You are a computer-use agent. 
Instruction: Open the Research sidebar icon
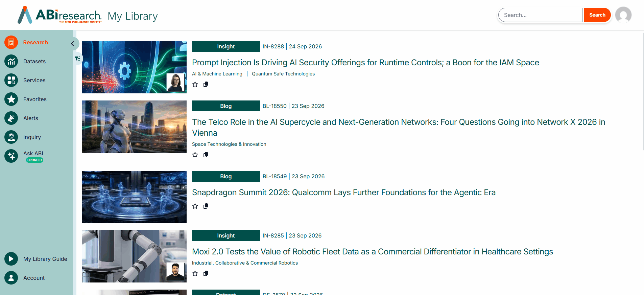(11, 42)
